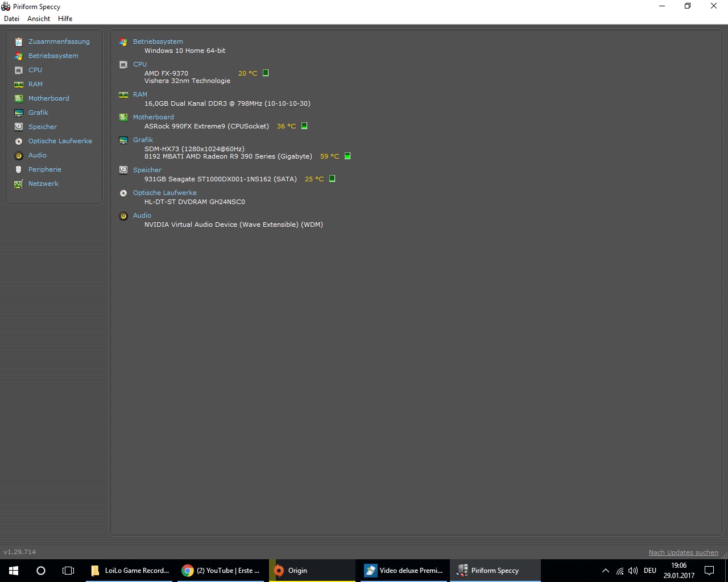Click the Motherboard temperature indicator square
Viewport: 728px width, 582px height.
coord(304,126)
